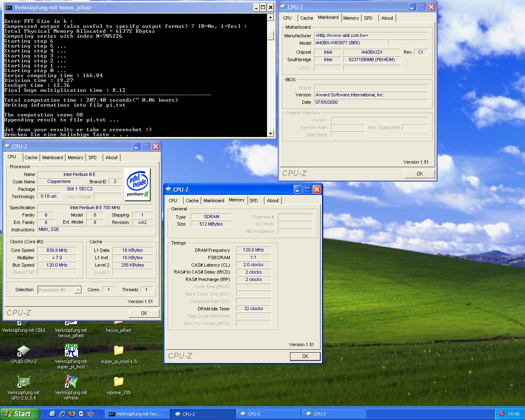The height and width of the screenshot is (420, 525).
Task: Click the console scrollbar down arrow
Action: click(270, 133)
